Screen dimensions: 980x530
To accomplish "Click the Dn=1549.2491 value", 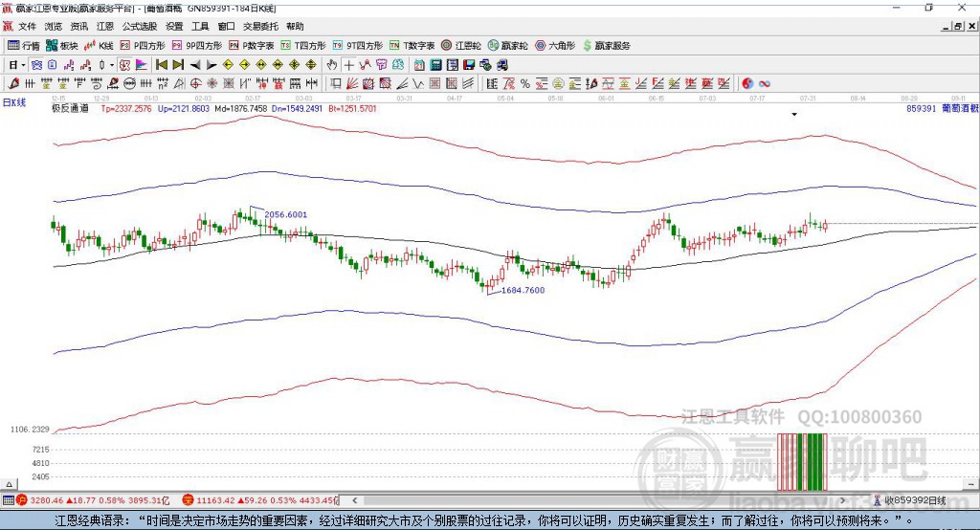I will [297, 108].
